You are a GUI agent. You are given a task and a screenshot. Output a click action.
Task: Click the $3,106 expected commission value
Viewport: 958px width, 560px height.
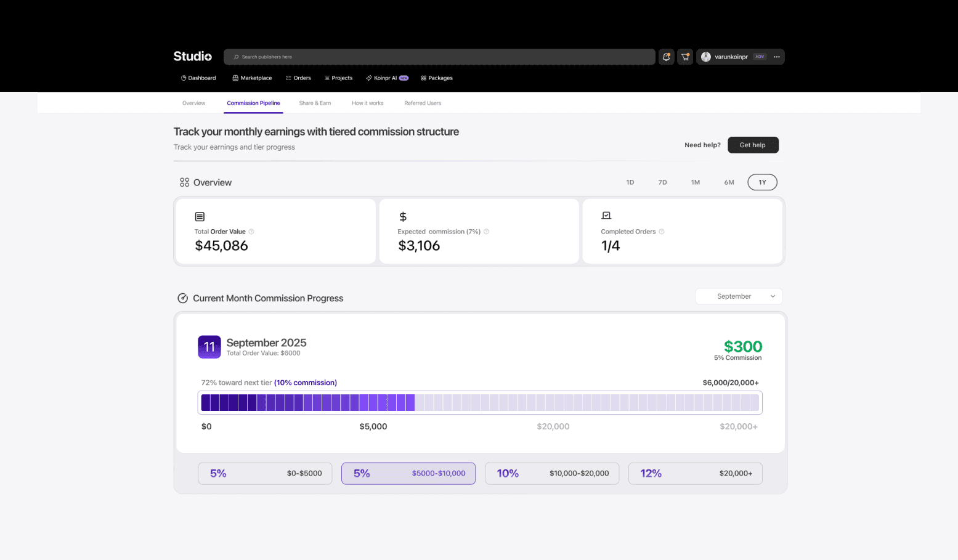click(419, 246)
